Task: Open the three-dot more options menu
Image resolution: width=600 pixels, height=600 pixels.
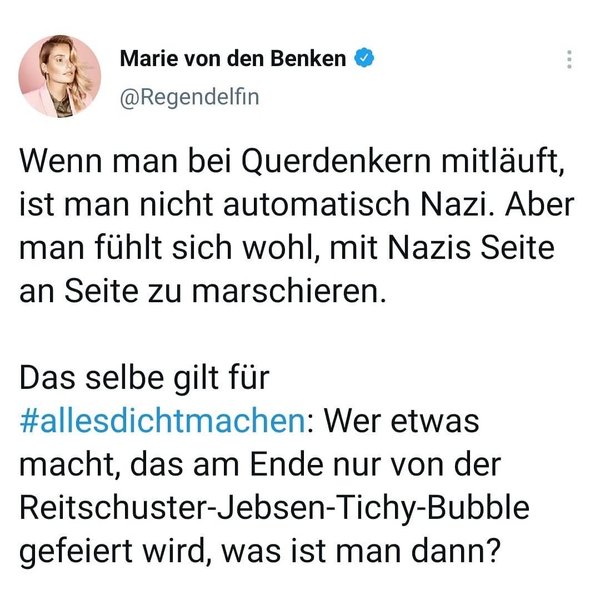Action: pos(570,59)
